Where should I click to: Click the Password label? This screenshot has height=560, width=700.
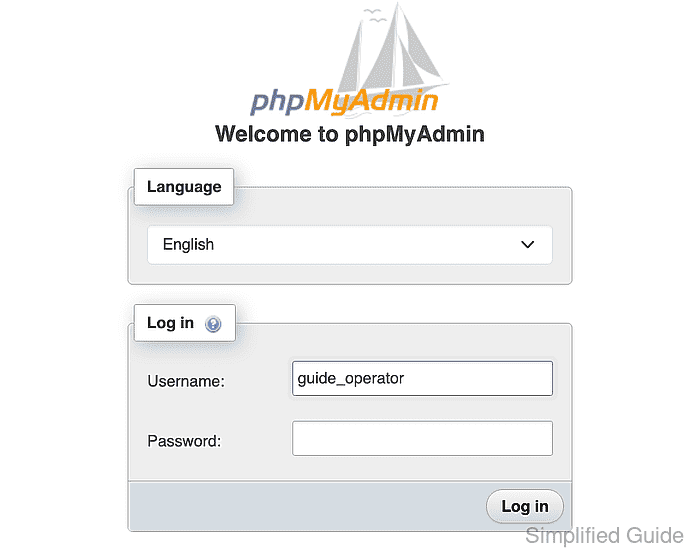(x=184, y=441)
